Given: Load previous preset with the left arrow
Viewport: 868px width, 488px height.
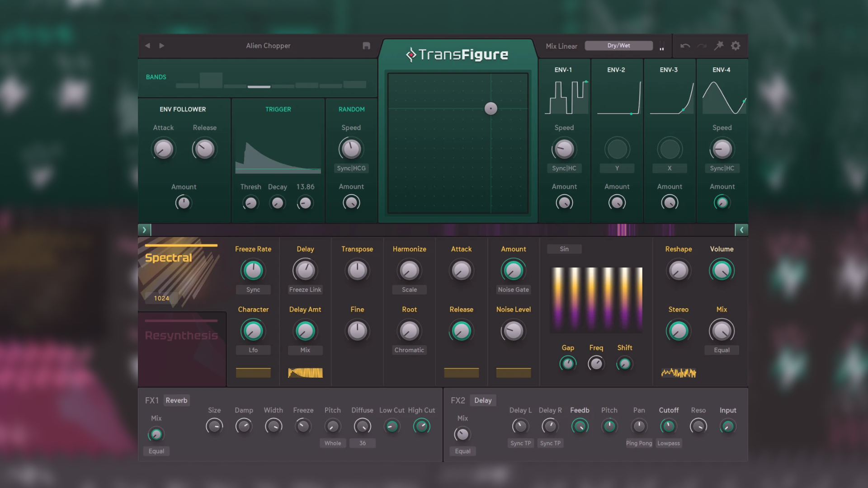Looking at the screenshot, I should [147, 46].
